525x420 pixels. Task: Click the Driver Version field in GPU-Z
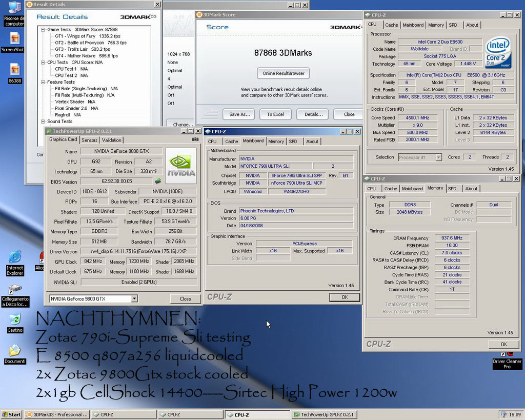click(x=138, y=251)
